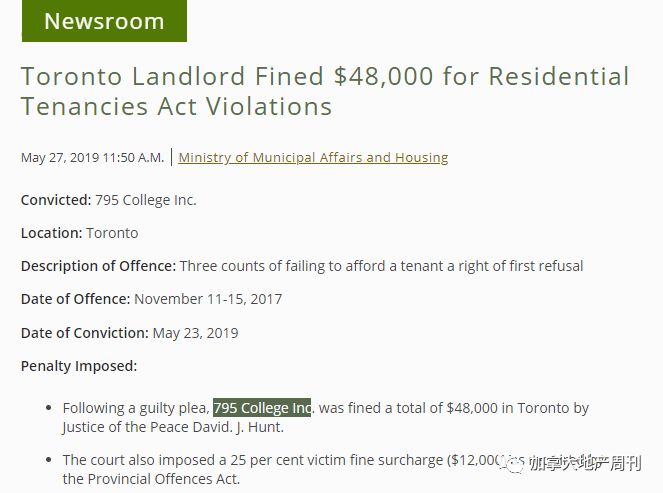Click the highlighted 795 College Inc text
The width and height of the screenshot is (663, 493).
tap(262, 408)
